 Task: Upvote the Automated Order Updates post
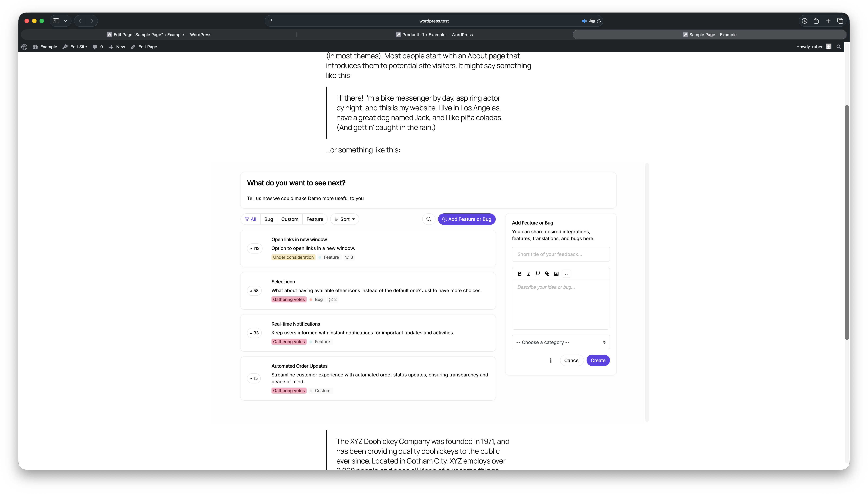point(254,378)
